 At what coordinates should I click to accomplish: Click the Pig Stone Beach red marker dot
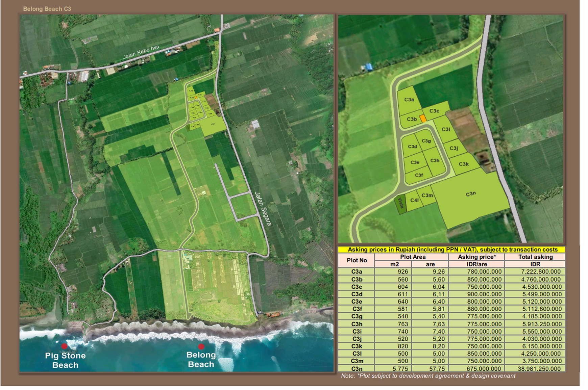(64, 346)
